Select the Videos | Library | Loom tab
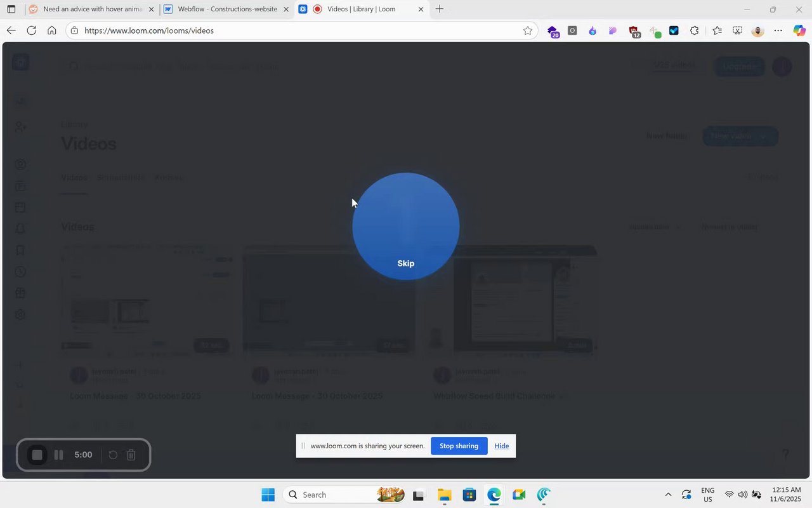The image size is (812, 508). pos(362,10)
